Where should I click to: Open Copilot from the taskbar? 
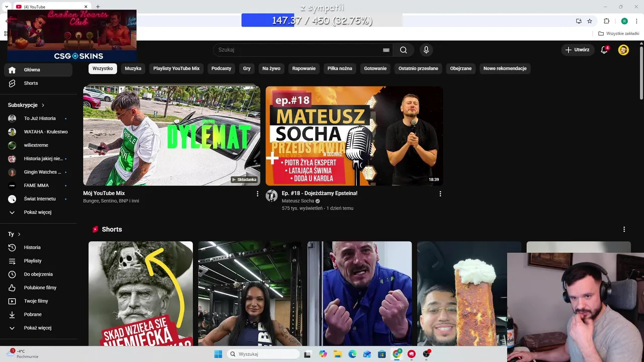(323, 354)
